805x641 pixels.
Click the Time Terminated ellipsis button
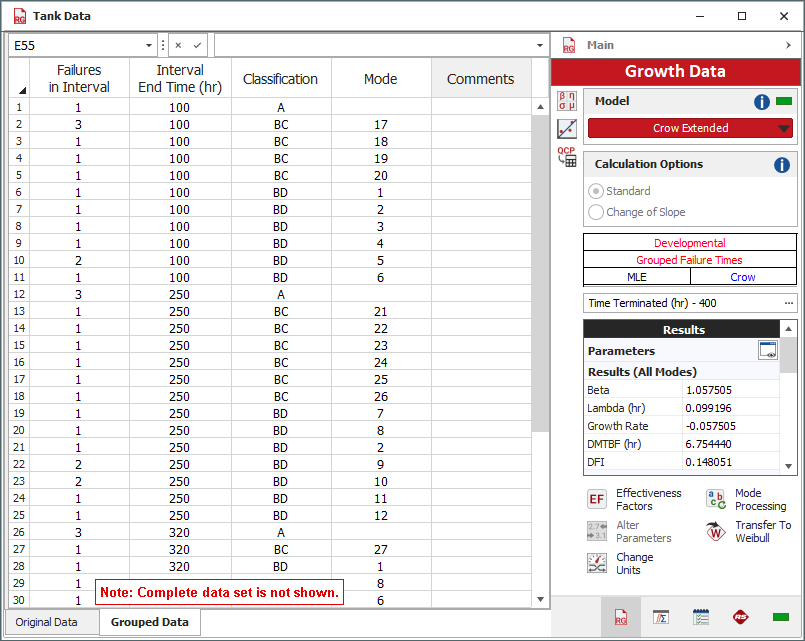pyautogui.click(x=788, y=303)
